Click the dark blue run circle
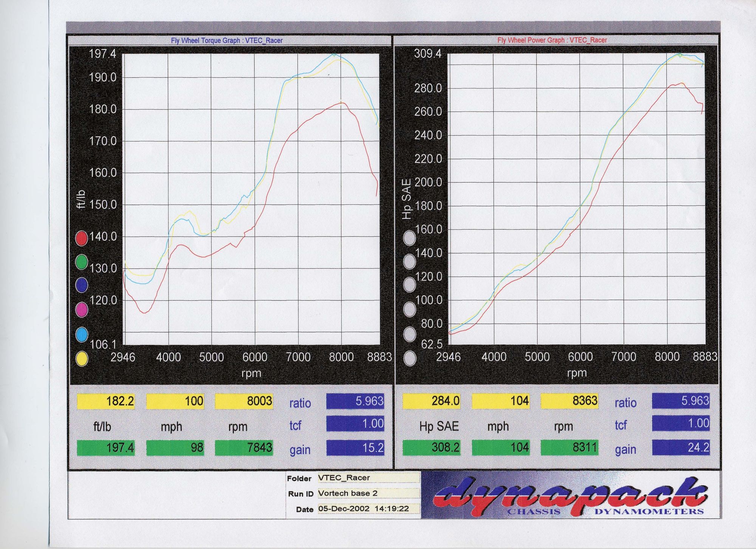Viewport: 756px width, 549px height. [x=82, y=285]
